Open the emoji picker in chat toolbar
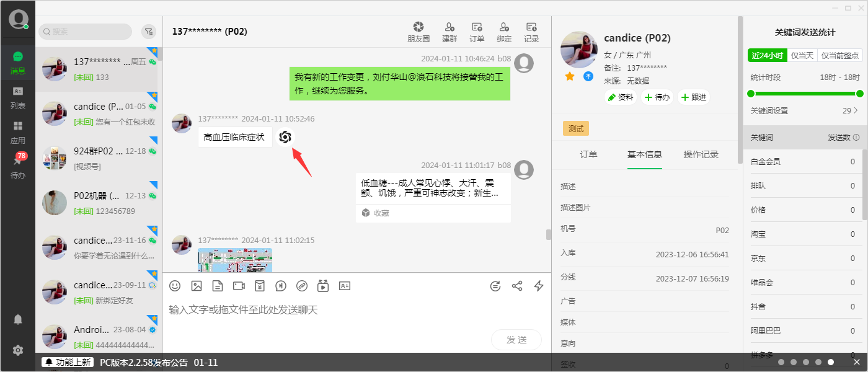 tap(175, 286)
